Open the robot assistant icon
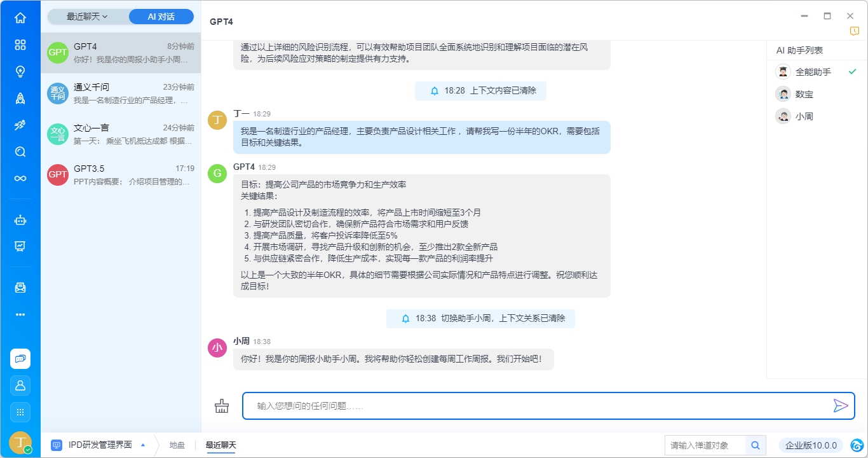Viewport: 868px width, 458px height. point(20,220)
